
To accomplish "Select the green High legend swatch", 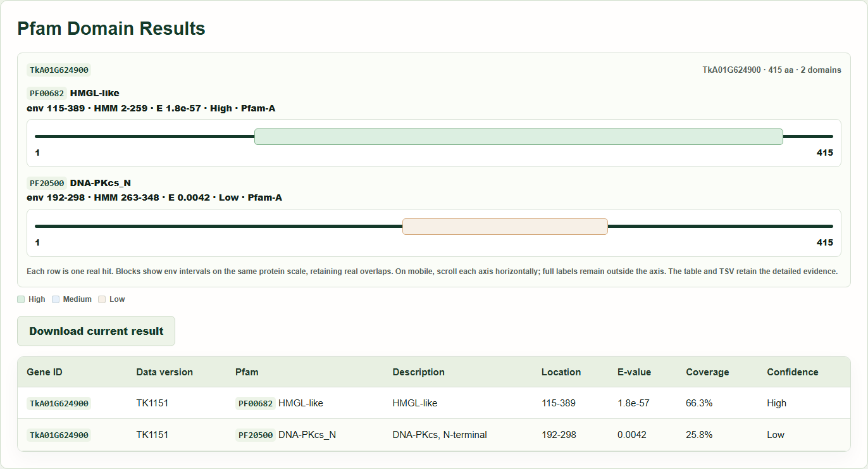I will (21, 299).
